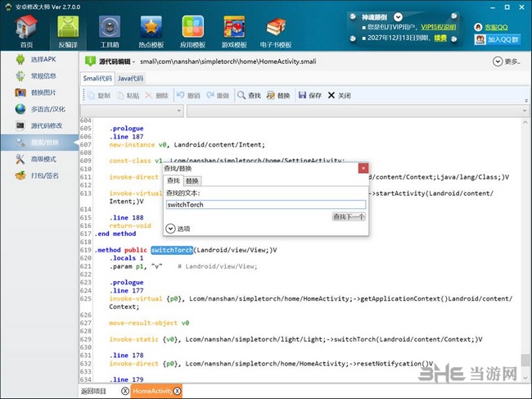Open the 客服QQ link
Image resolution: width=532 pixels, height=399 pixels.
496,28
